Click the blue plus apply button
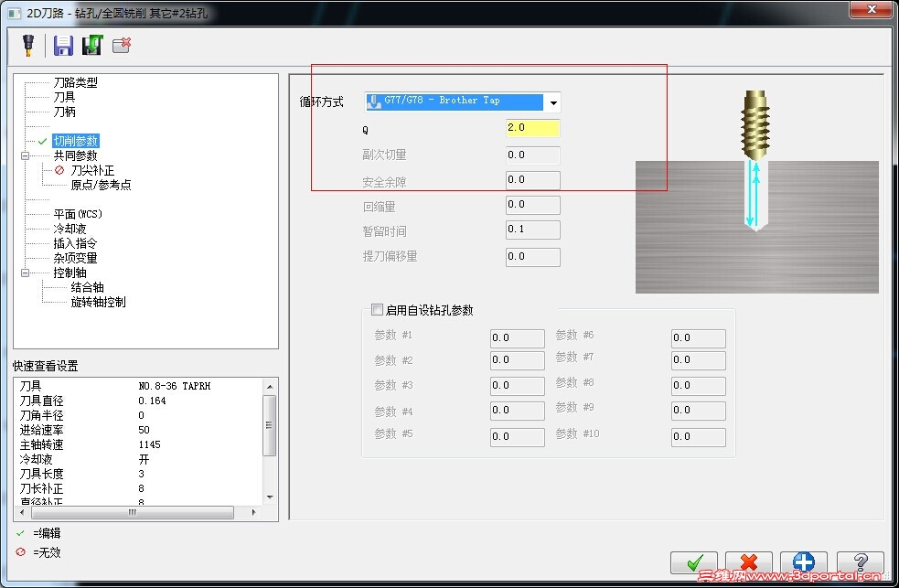Image resolution: width=899 pixels, height=588 pixels. [x=804, y=562]
